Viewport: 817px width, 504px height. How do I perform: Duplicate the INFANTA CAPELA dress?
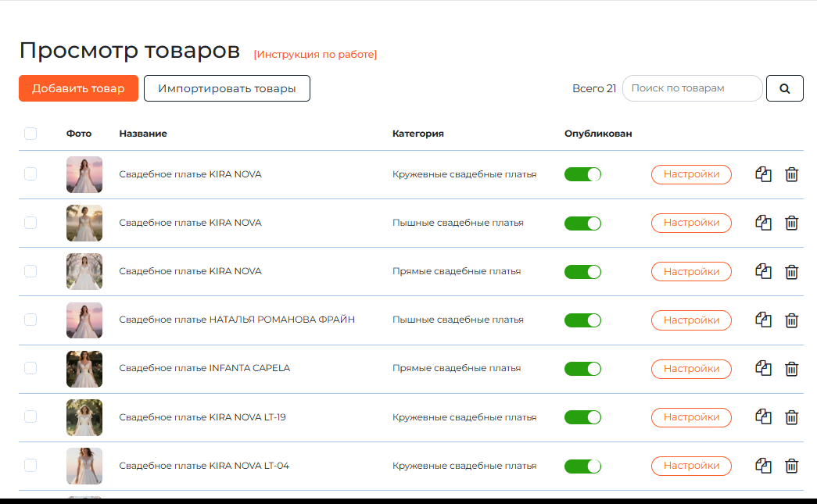763,367
